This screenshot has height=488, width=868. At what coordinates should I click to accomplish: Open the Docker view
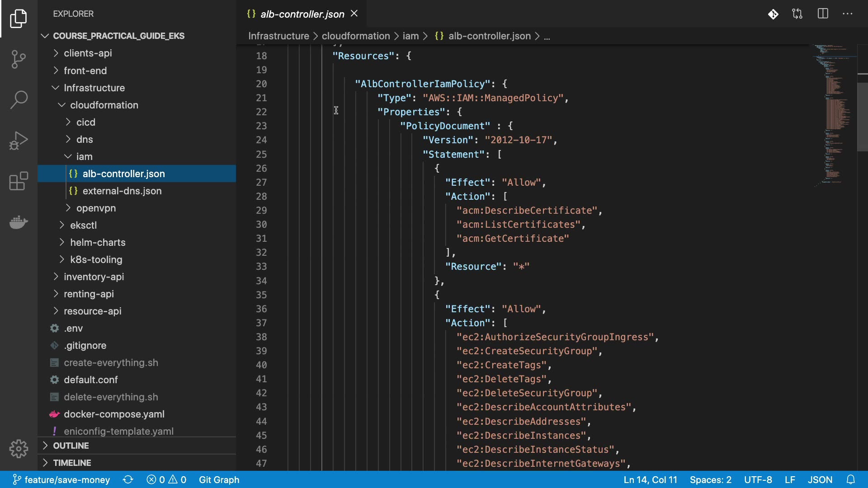click(x=19, y=222)
